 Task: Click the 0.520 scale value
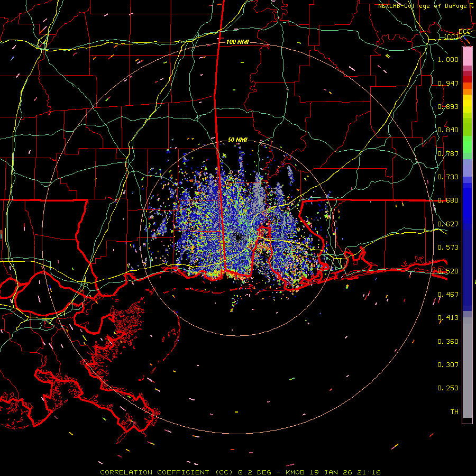click(x=448, y=271)
